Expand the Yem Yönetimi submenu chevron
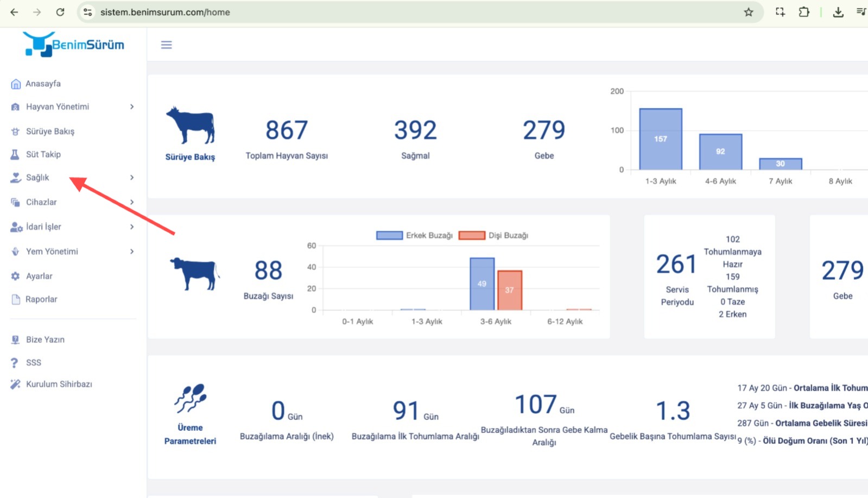The height and width of the screenshot is (498, 868). coord(132,251)
